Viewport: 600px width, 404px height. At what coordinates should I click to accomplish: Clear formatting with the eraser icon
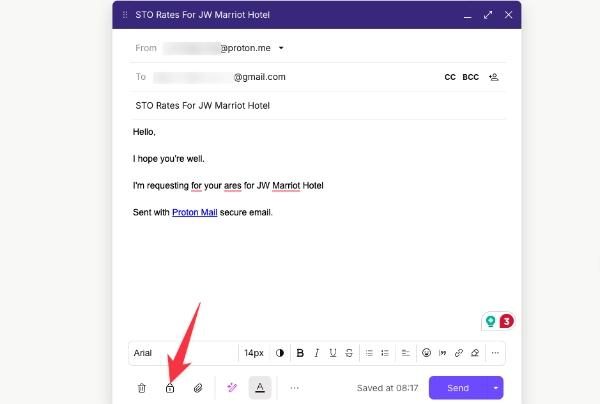pyautogui.click(x=475, y=353)
